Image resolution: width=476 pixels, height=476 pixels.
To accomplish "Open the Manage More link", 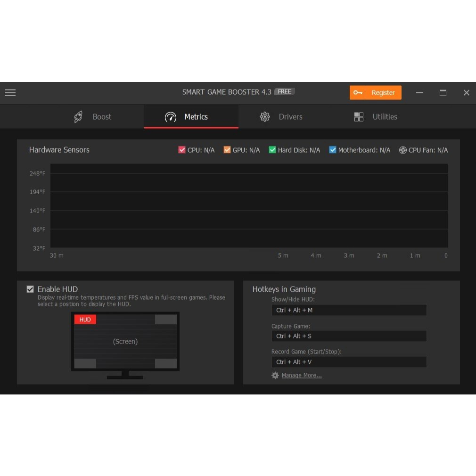I will (x=302, y=376).
